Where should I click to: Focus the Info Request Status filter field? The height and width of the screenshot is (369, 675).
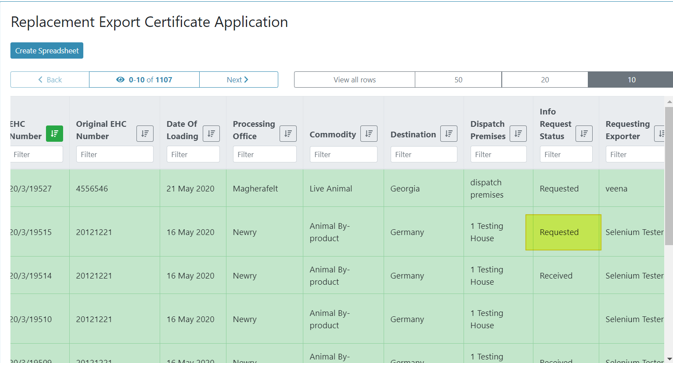(x=566, y=154)
